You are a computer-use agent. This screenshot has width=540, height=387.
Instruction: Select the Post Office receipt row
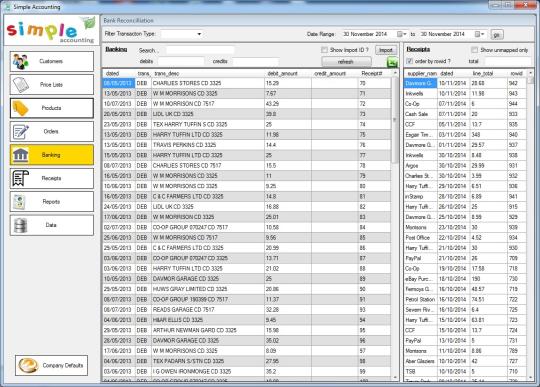(466, 238)
